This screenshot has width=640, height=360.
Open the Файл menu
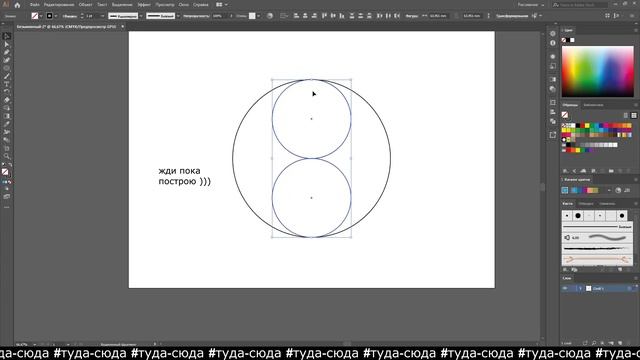[x=35, y=5]
